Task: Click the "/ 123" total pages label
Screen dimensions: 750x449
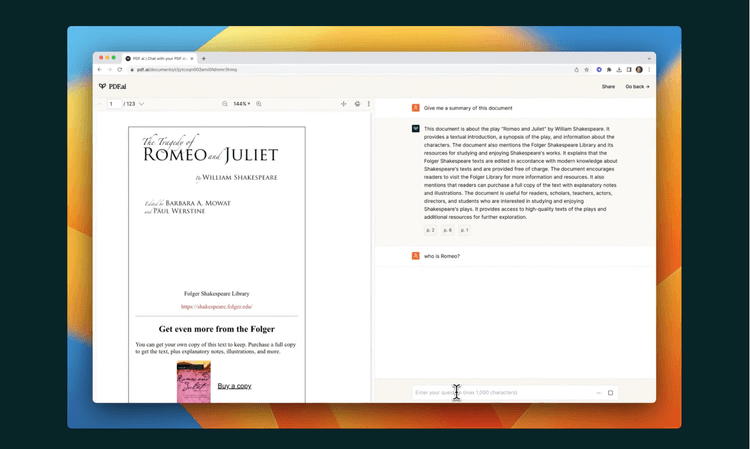Action: (129, 104)
